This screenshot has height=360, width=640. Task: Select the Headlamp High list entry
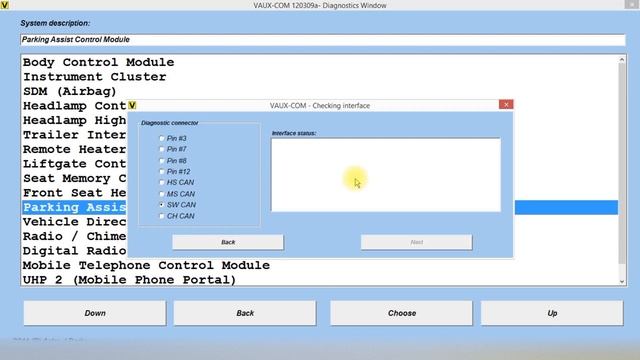(75, 120)
